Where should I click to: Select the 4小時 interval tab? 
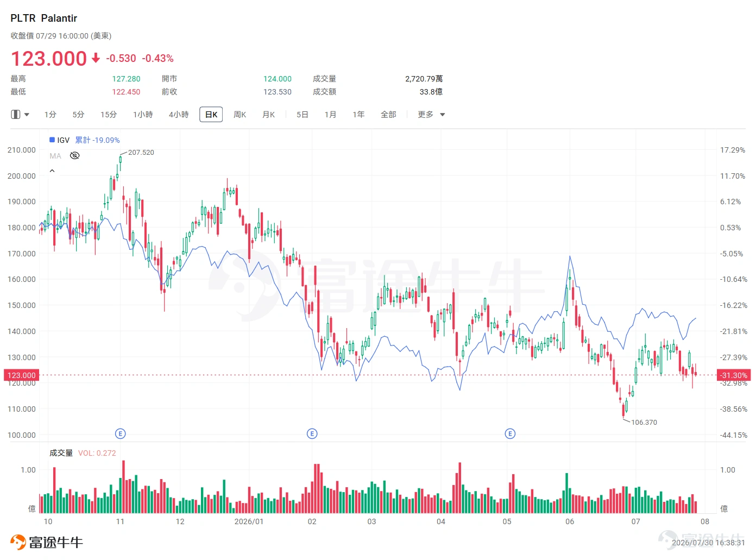tap(179, 115)
